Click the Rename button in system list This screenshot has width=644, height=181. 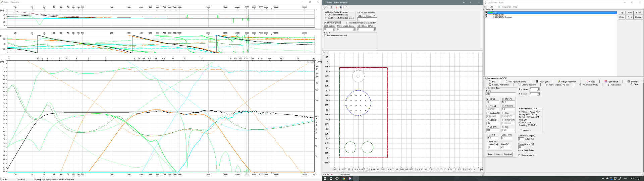click(x=638, y=17)
